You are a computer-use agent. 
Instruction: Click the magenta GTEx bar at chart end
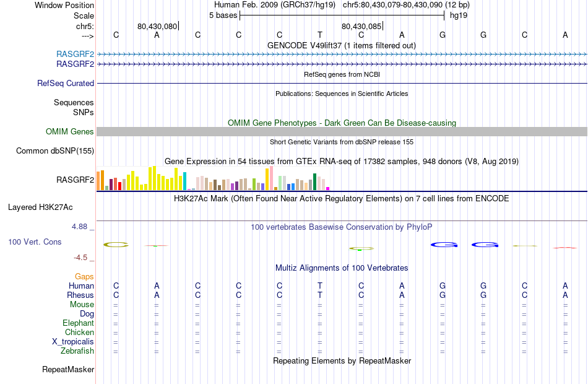(x=328, y=188)
